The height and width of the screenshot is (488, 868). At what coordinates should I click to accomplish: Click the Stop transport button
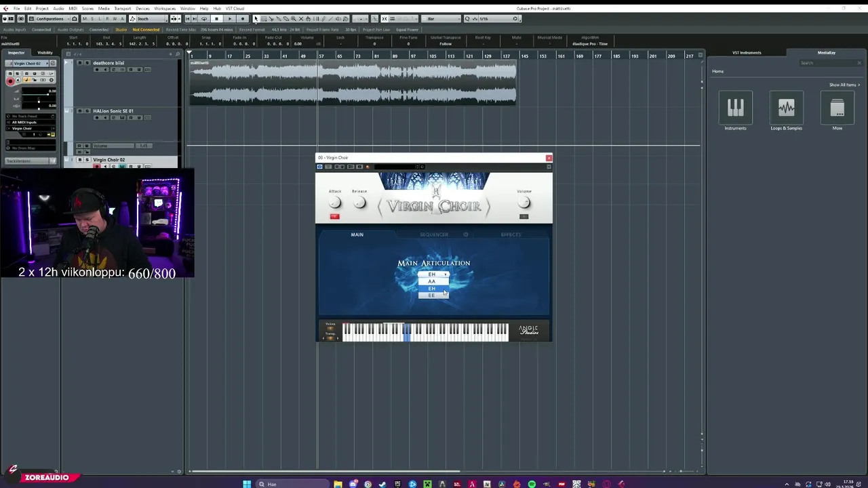pyautogui.click(x=217, y=19)
